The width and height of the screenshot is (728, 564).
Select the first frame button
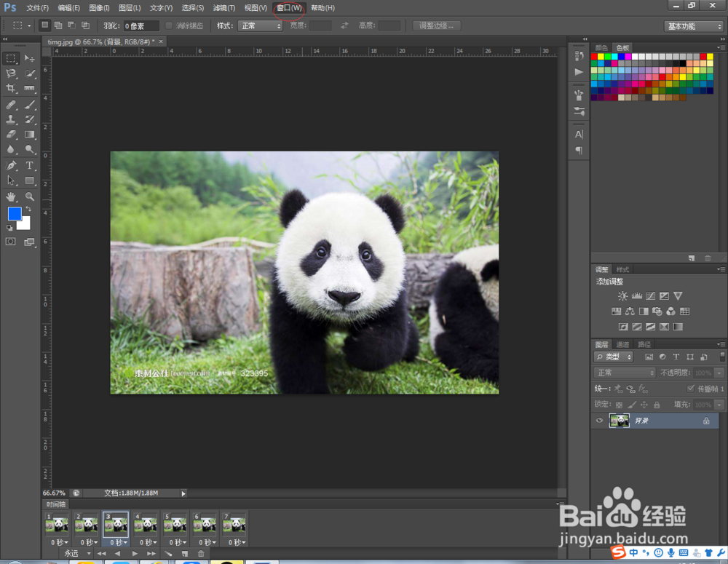click(x=101, y=553)
